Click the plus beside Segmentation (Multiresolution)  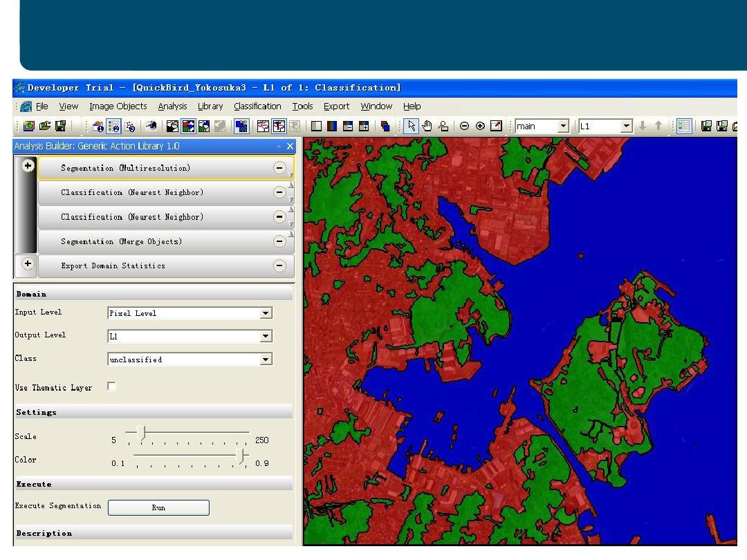28,166
